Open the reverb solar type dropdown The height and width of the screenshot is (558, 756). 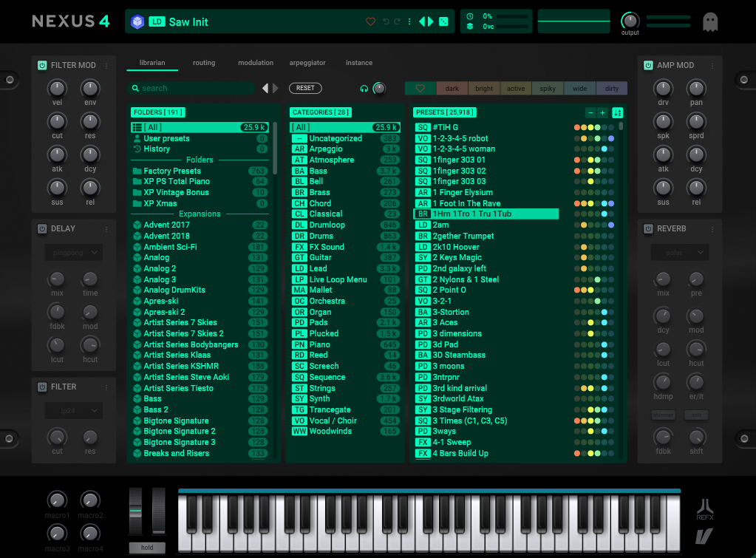coord(679,253)
